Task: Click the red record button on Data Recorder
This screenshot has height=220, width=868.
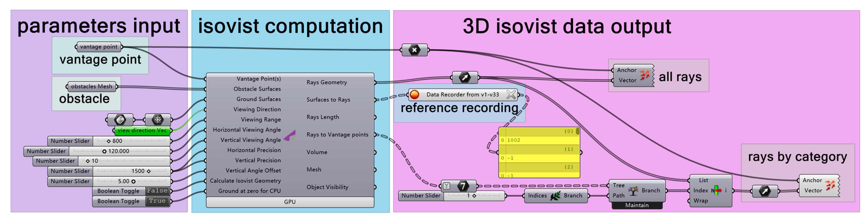Action: pyautogui.click(x=414, y=94)
